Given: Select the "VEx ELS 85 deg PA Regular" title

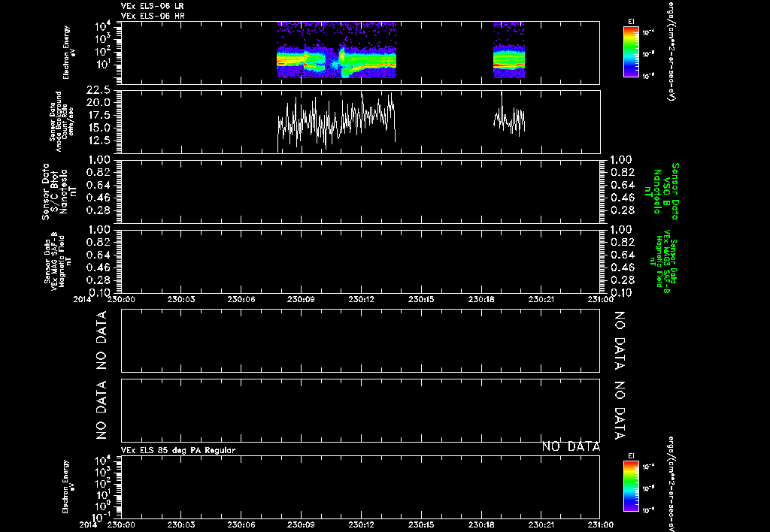Looking at the screenshot, I should [x=177, y=450].
